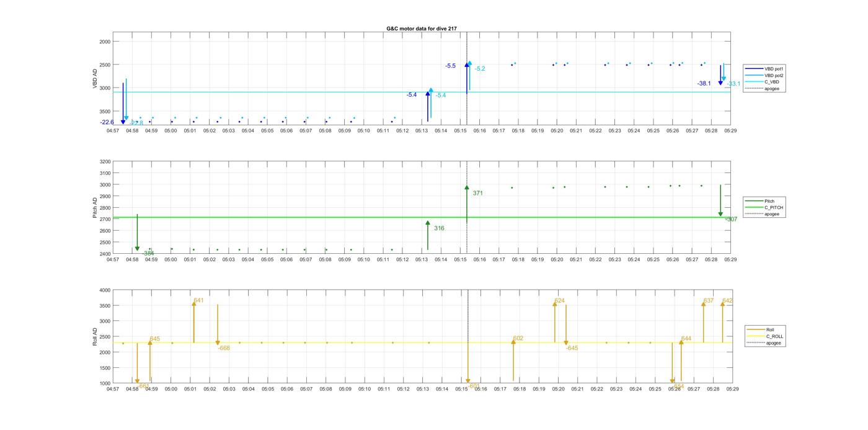Click the "-645" roll annotation
868x430 pixels.
click(x=572, y=348)
